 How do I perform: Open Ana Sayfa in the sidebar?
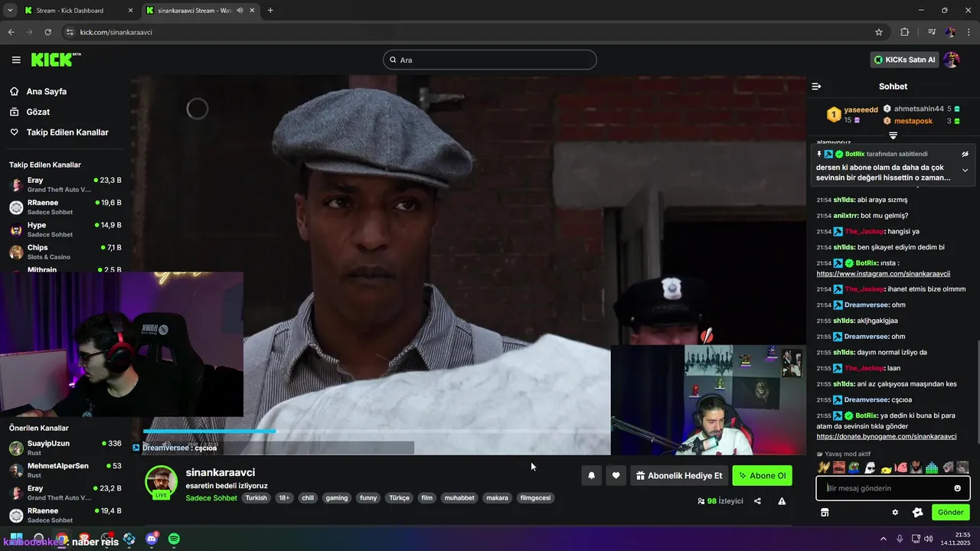pos(47,91)
